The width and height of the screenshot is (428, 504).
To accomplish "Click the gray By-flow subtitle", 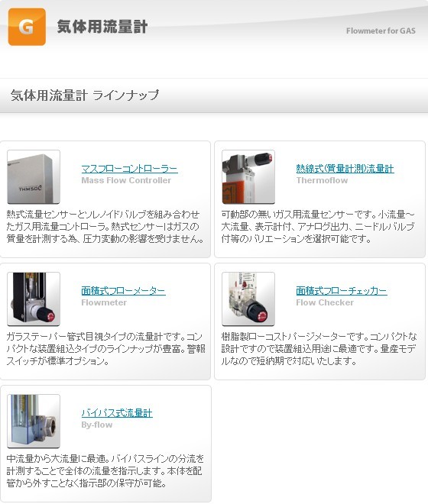I will [x=97, y=425].
